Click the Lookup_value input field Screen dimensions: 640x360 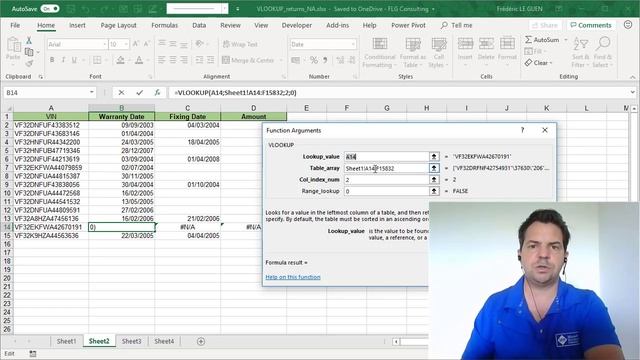[386, 157]
